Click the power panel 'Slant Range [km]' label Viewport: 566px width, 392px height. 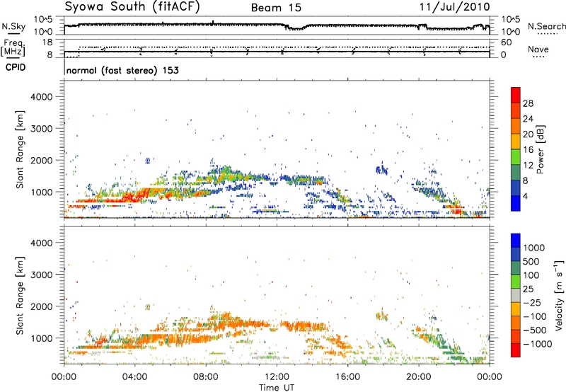click(21, 149)
